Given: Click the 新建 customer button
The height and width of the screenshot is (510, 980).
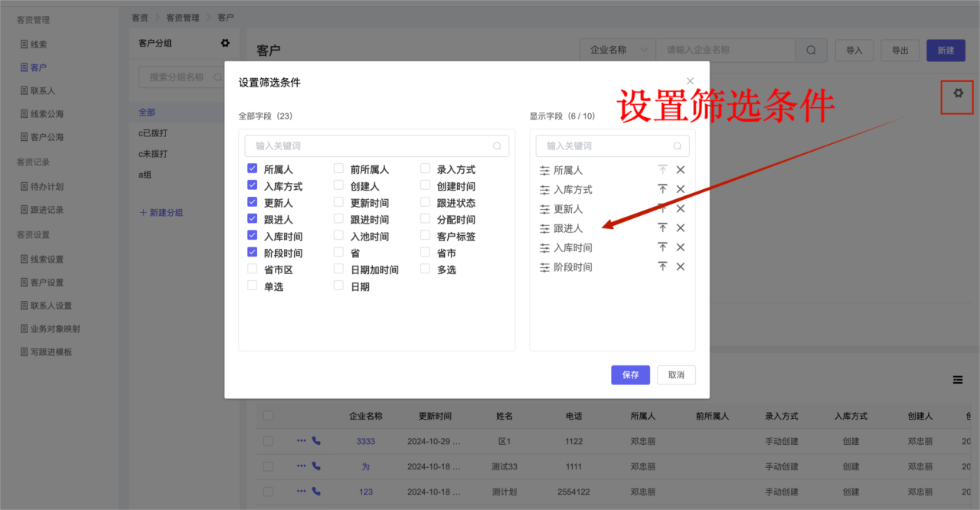Looking at the screenshot, I should coord(946,51).
